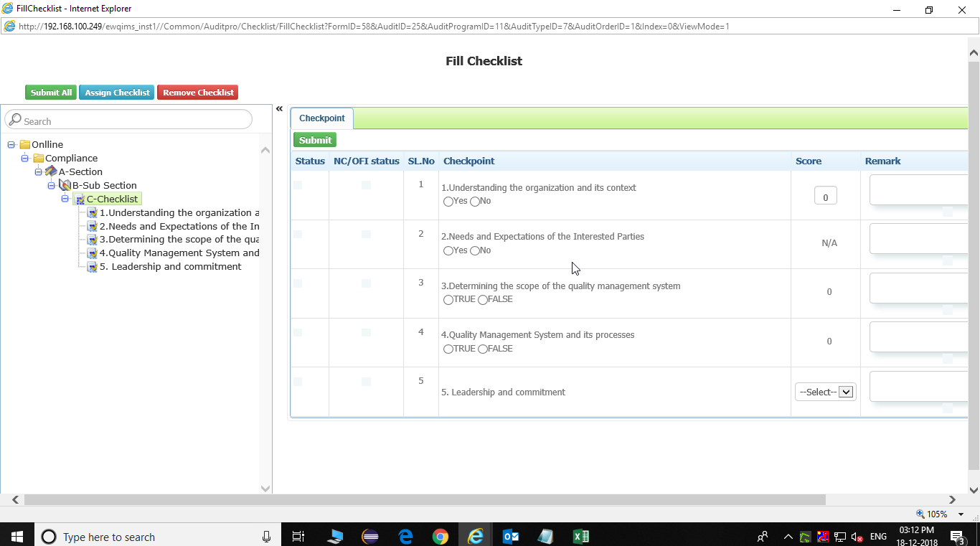980x546 pixels.
Task: Click the People icon in the taskbar
Action: (763, 536)
